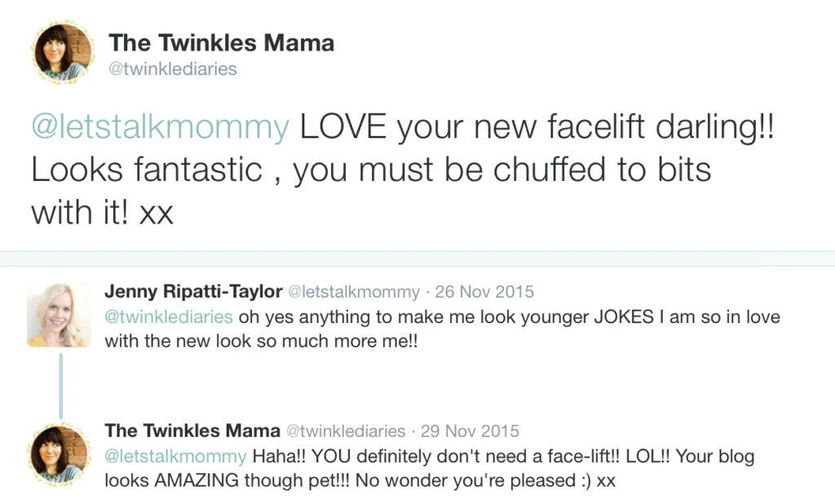Open Jenny Ripatti-Taylor's profile name link

coord(192,292)
